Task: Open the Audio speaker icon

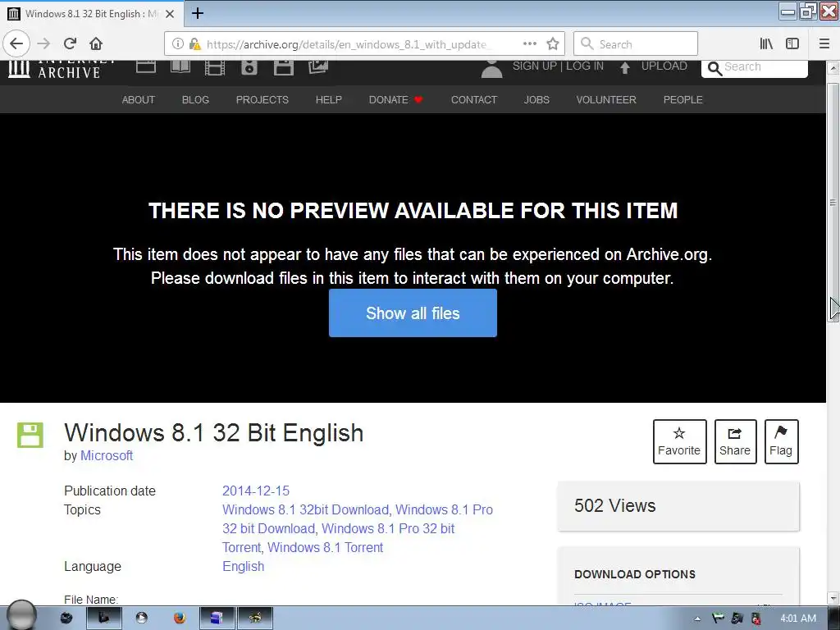Action: click(x=249, y=67)
